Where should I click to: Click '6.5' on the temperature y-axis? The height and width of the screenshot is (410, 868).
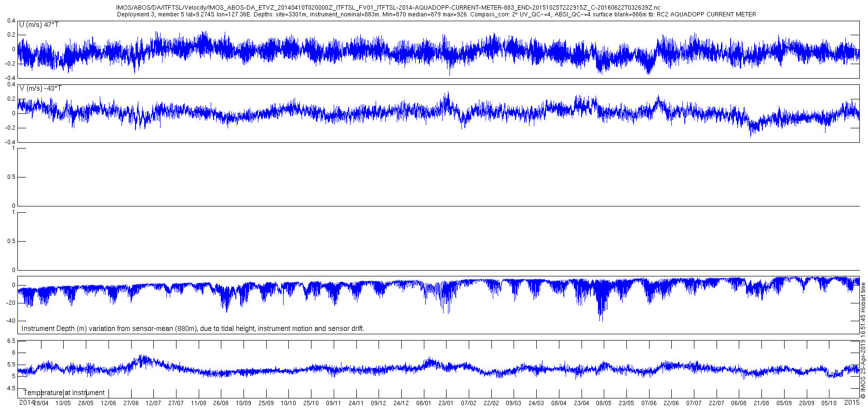(11, 341)
